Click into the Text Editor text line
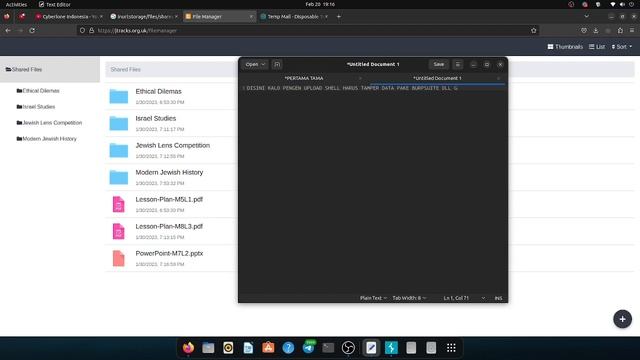The height and width of the screenshot is (360, 640). click(352, 88)
